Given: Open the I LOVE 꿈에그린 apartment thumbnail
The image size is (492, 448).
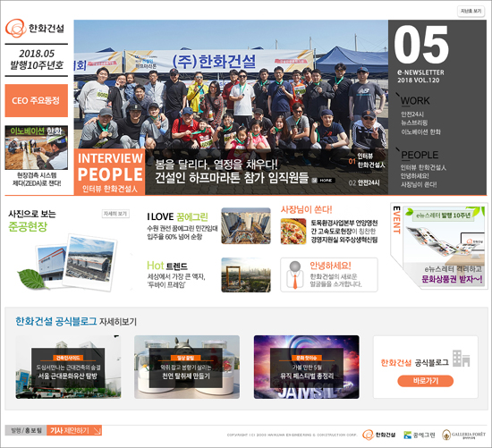Looking at the screenshot, I should [246, 225].
